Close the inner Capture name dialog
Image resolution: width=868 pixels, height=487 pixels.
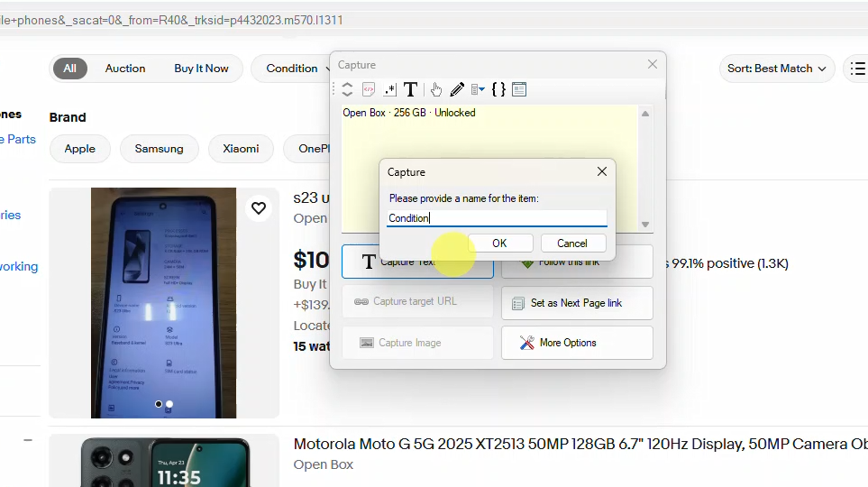[x=602, y=171]
